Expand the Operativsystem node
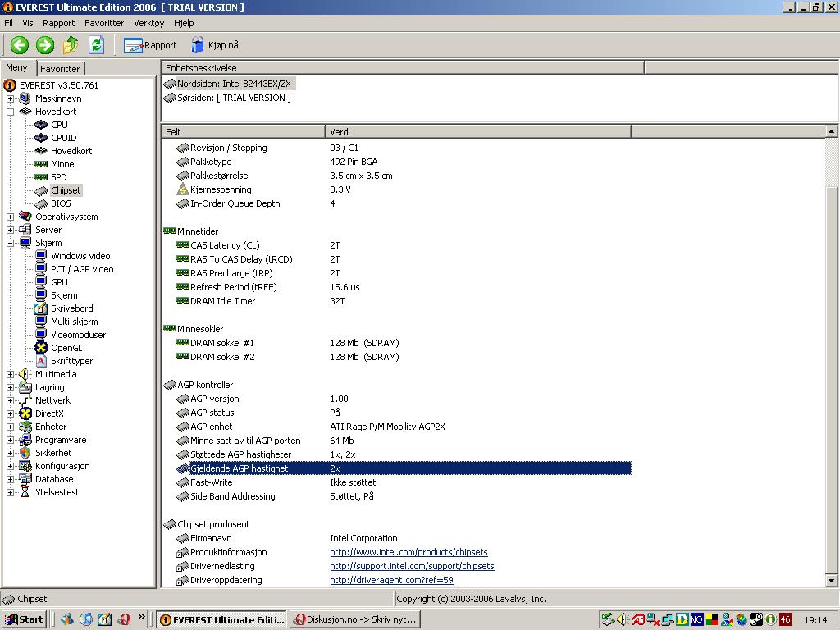 (x=10, y=217)
